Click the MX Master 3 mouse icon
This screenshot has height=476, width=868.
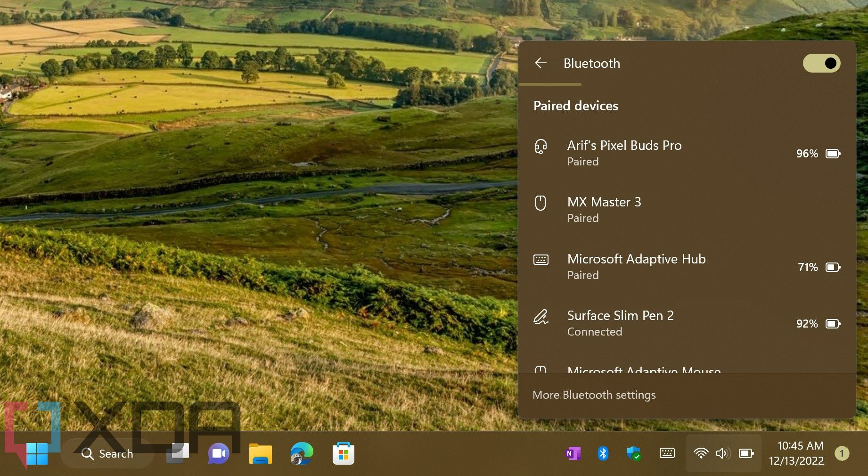pos(540,203)
